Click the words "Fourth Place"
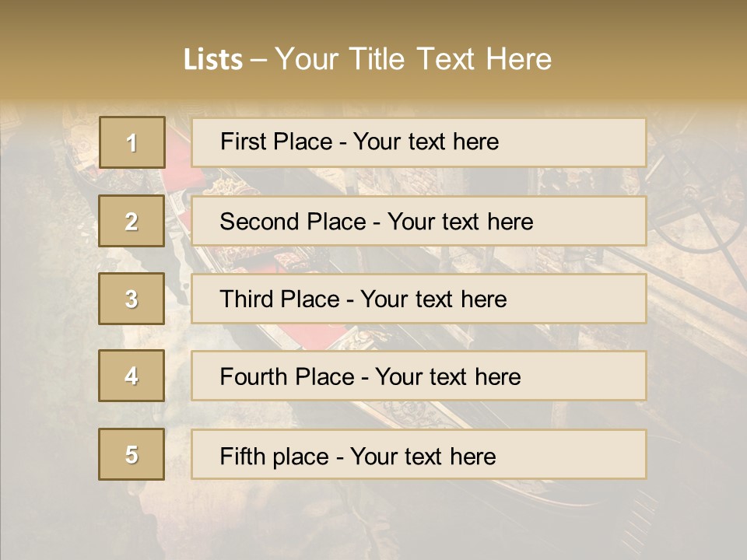Screen dimensions: 747x560 pyautogui.click(x=286, y=377)
